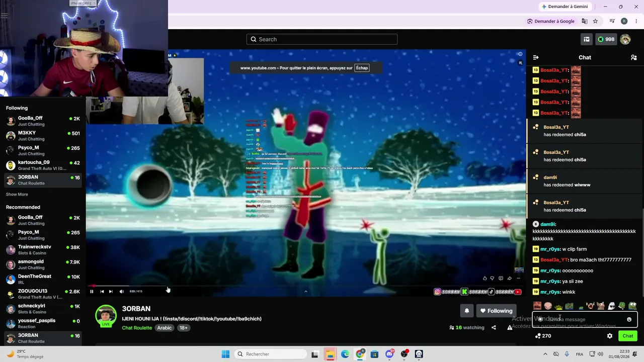The image size is (644, 362).
Task: Select the 18+ tag
Action: click(184, 328)
